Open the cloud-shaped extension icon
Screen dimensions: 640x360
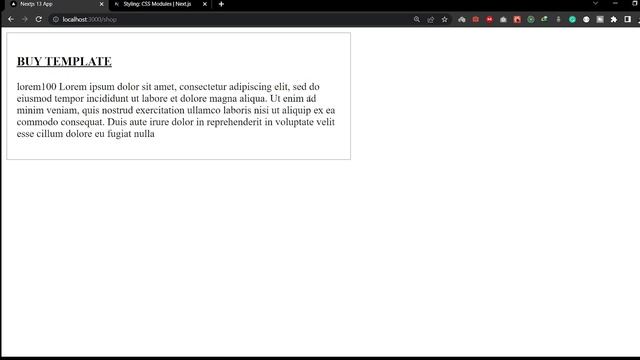[x=462, y=19]
